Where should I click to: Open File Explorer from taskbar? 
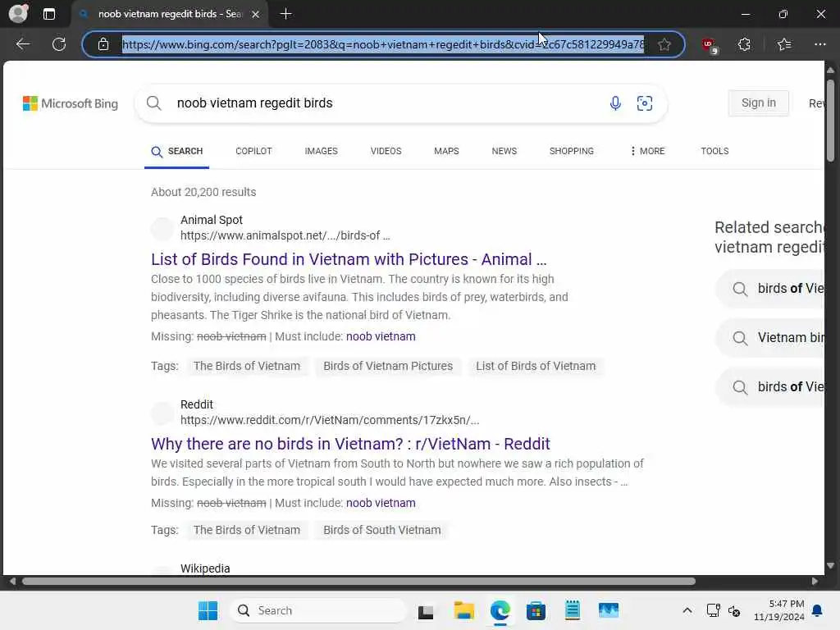click(x=464, y=610)
